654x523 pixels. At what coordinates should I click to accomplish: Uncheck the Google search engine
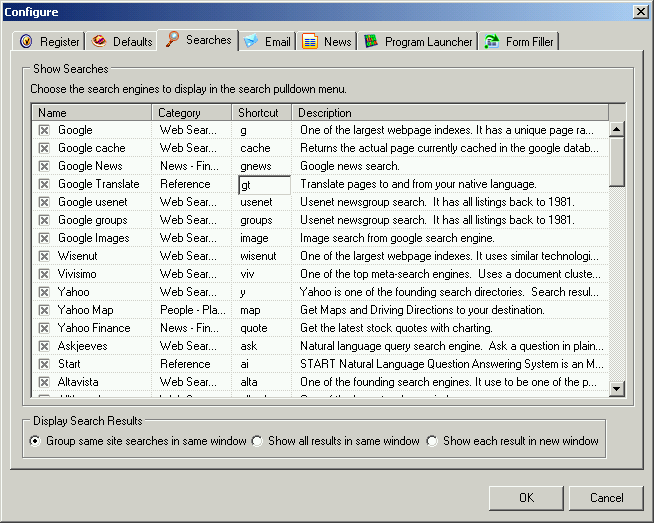[44, 130]
